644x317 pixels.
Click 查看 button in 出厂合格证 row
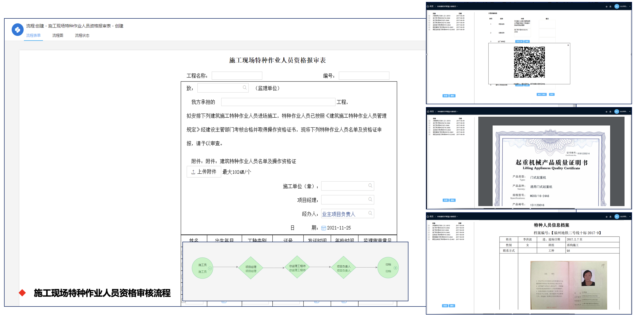[527, 41]
